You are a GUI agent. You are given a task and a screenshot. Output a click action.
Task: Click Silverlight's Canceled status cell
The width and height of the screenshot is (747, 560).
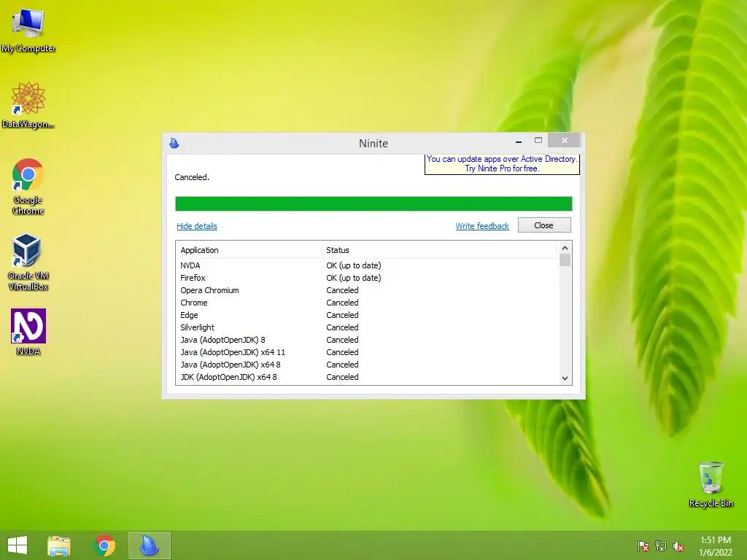342,327
